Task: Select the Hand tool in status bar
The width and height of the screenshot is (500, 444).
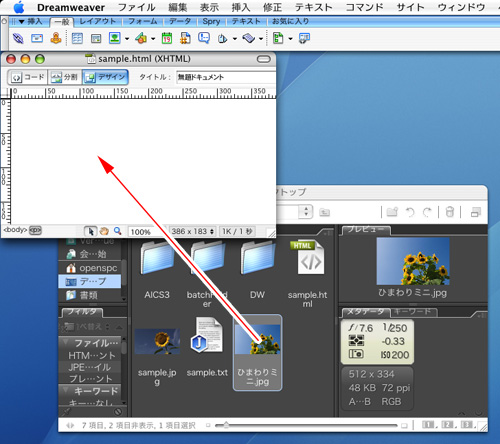Action: pos(104,231)
